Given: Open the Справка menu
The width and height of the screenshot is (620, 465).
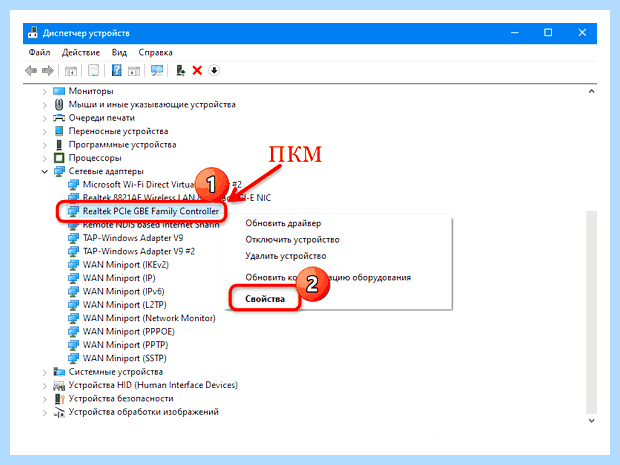Looking at the screenshot, I should pyautogui.click(x=155, y=53).
